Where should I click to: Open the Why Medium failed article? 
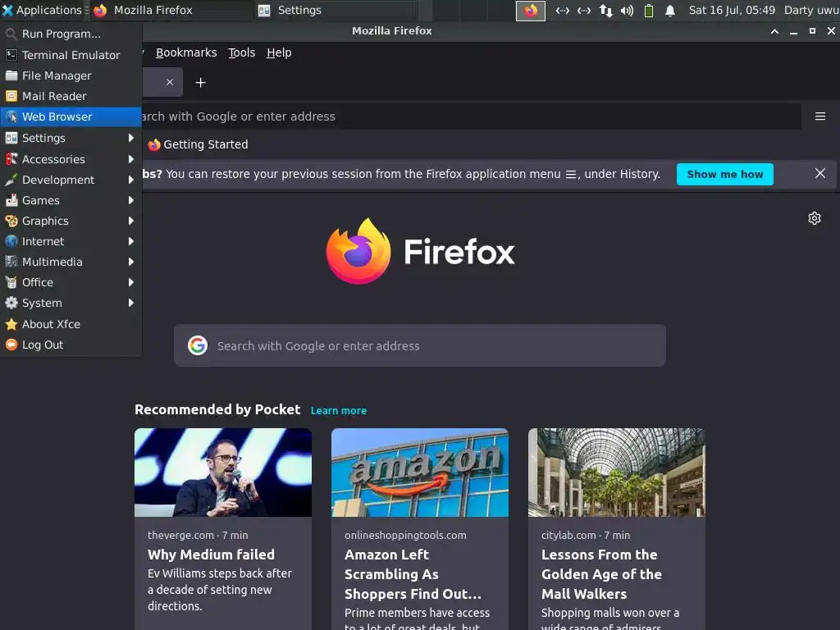pyautogui.click(x=211, y=555)
